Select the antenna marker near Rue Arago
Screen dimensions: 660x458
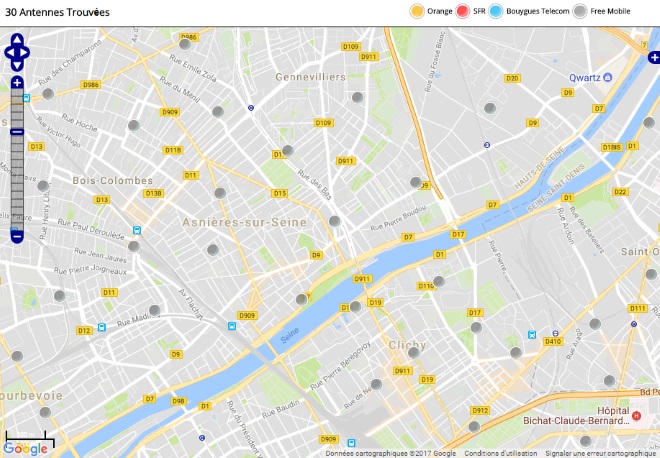595,324
